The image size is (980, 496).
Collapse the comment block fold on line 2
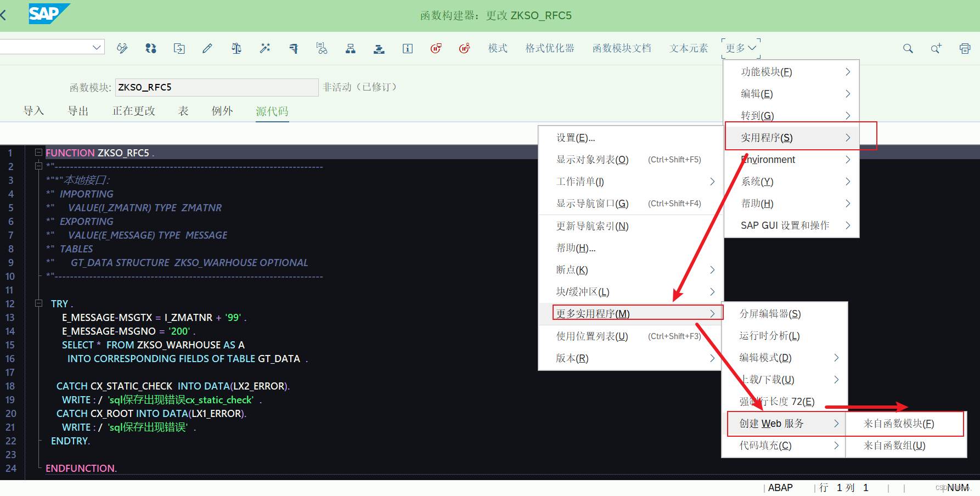coord(38,166)
